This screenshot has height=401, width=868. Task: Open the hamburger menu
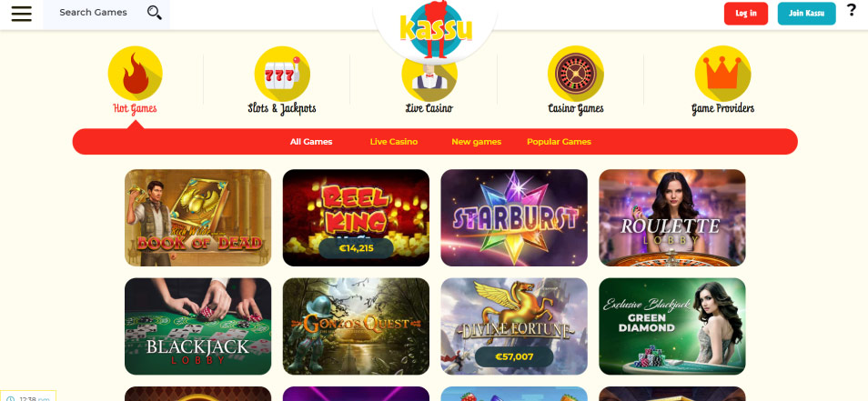pos(22,14)
